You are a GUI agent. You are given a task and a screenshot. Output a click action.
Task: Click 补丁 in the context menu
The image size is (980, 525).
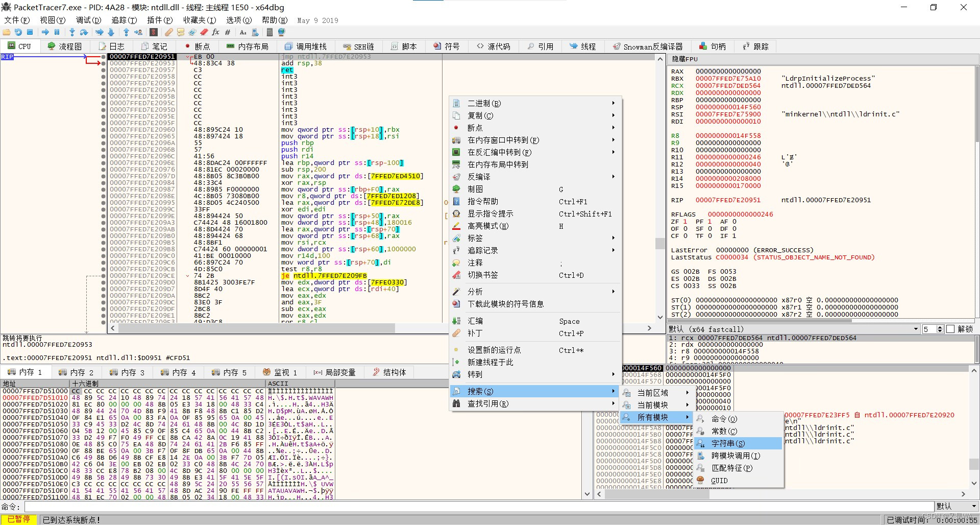[535, 333]
